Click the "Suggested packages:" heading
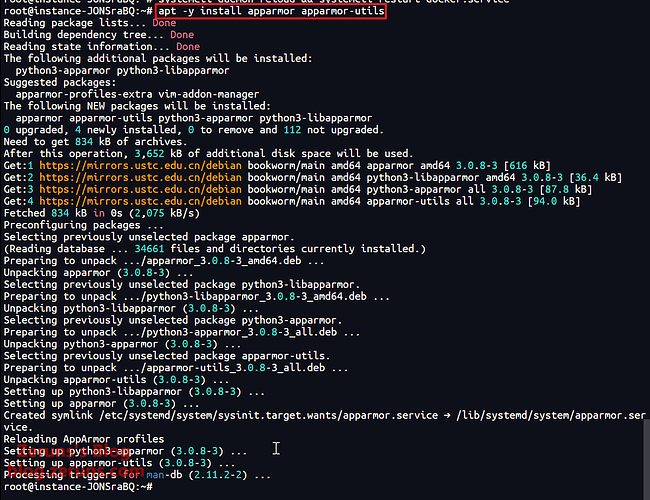 pyautogui.click(x=58, y=82)
